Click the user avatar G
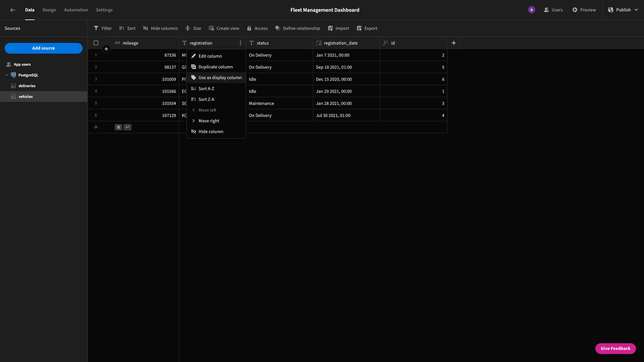Screen dimensions: 644x362 (532, 10)
